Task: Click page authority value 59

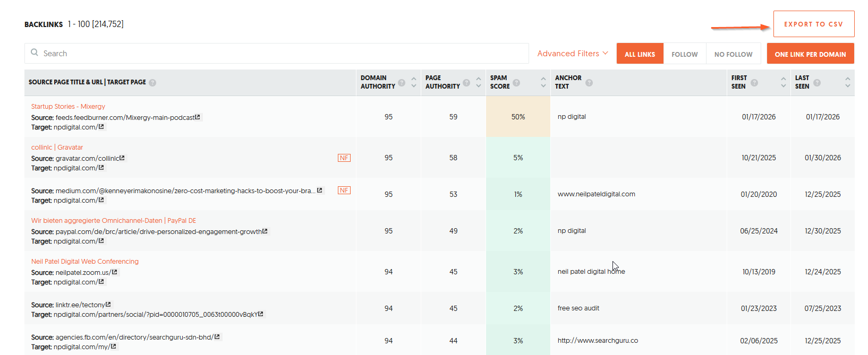Action: pos(453,117)
